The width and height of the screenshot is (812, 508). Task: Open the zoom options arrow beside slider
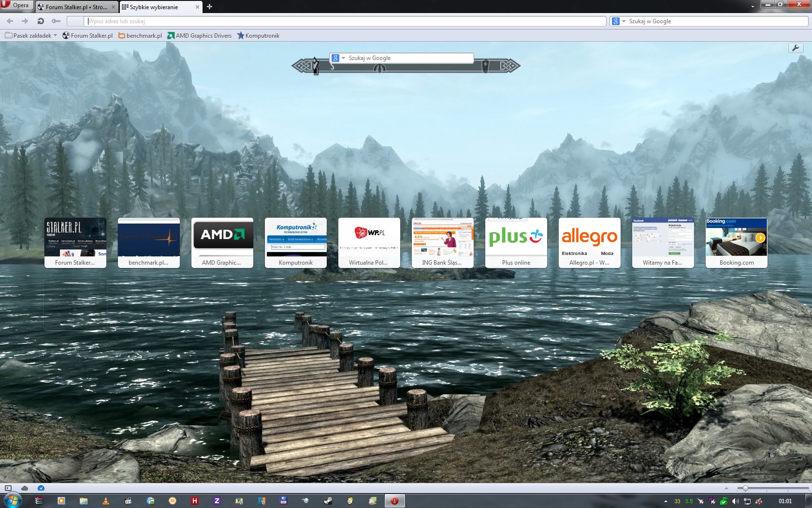(726, 488)
